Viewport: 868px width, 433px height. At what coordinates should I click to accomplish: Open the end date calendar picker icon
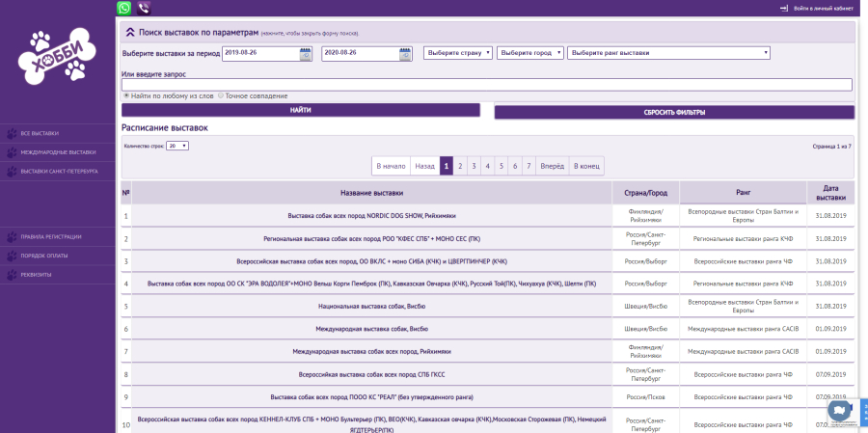405,54
